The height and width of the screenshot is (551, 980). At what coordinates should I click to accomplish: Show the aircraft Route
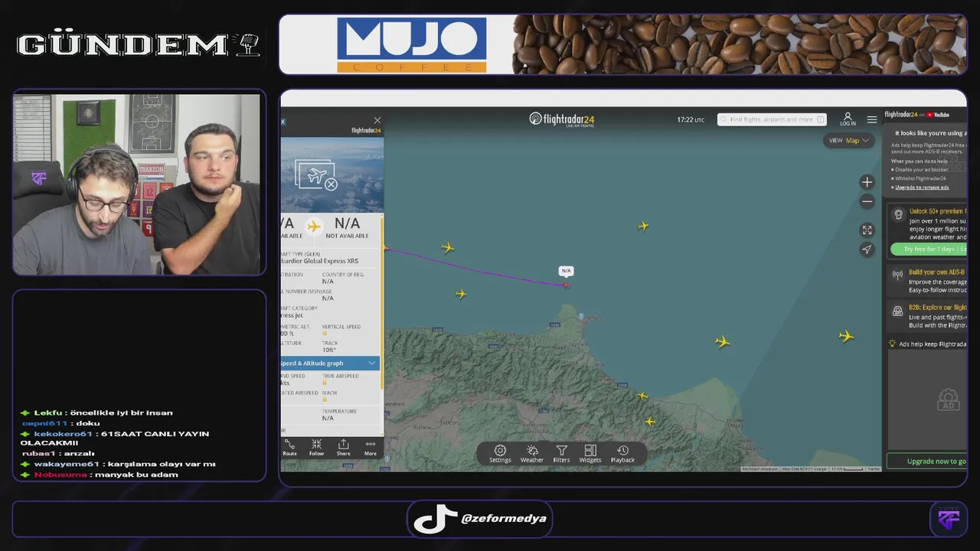[289, 448]
